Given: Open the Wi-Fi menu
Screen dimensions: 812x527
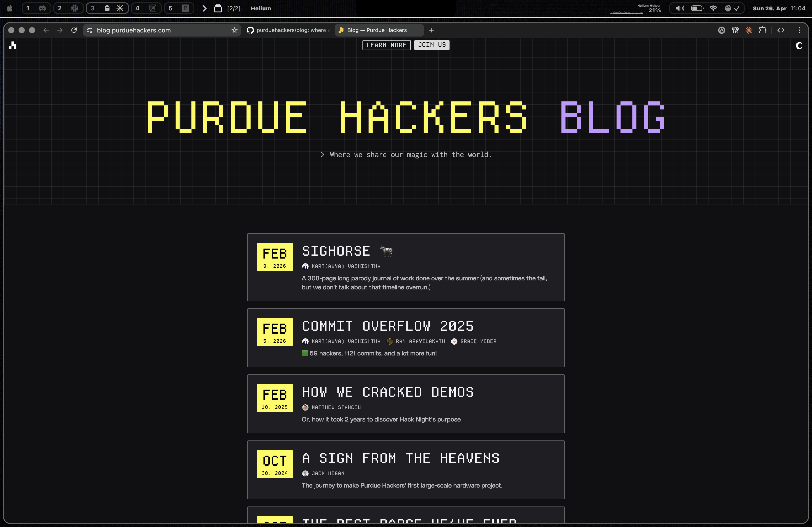Looking at the screenshot, I should (x=713, y=8).
